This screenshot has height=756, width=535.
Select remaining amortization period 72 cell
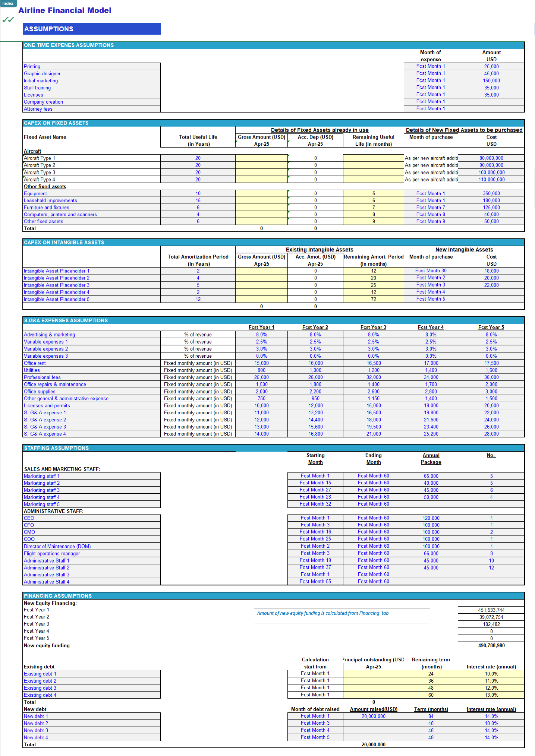pyautogui.click(x=374, y=300)
